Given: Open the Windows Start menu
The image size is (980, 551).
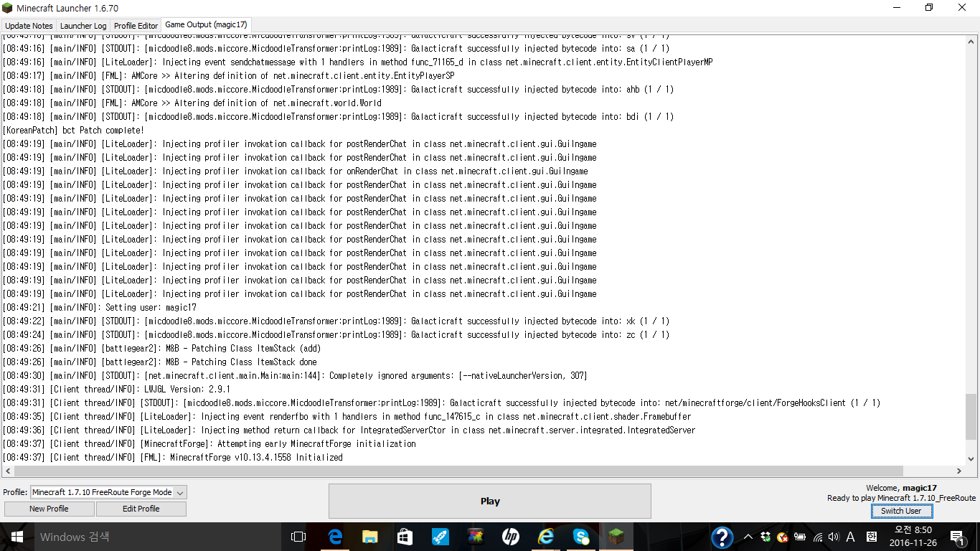Looking at the screenshot, I should 17,537.
